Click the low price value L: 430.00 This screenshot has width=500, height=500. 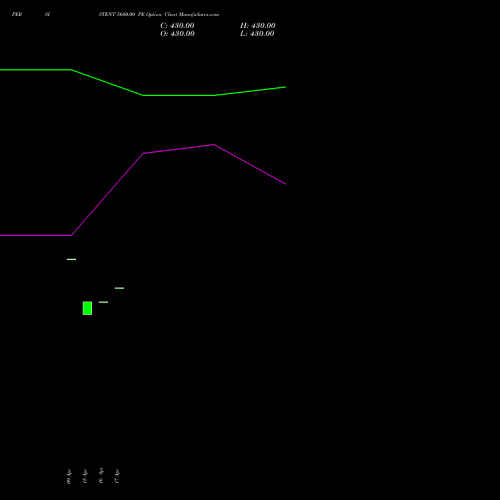pos(257,34)
